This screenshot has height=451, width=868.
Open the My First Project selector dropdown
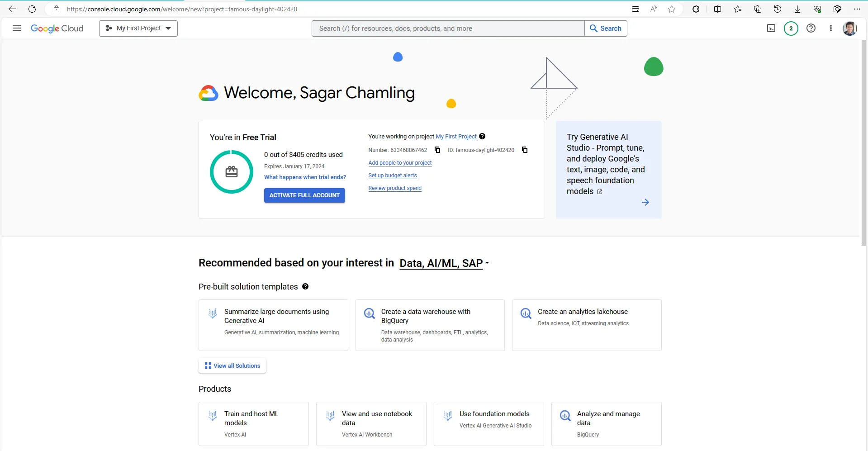pos(138,28)
